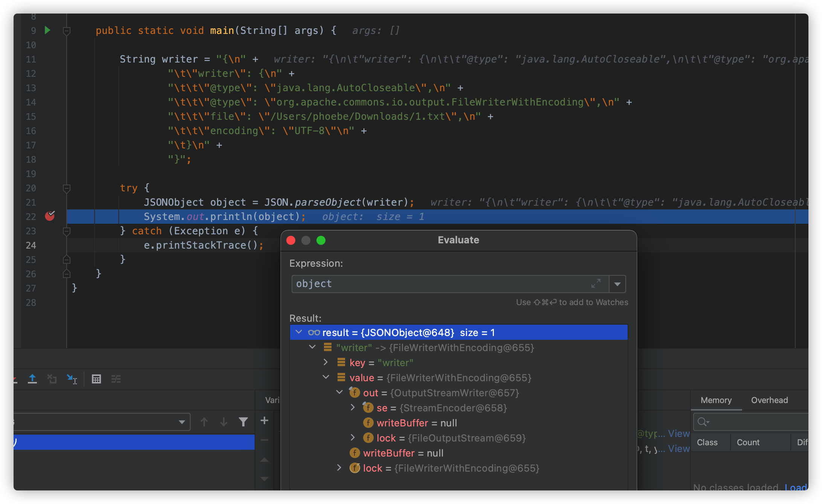This screenshot has height=504, width=822.
Task: Click line 21 JSON.parseObject code
Action: pyautogui.click(x=279, y=202)
